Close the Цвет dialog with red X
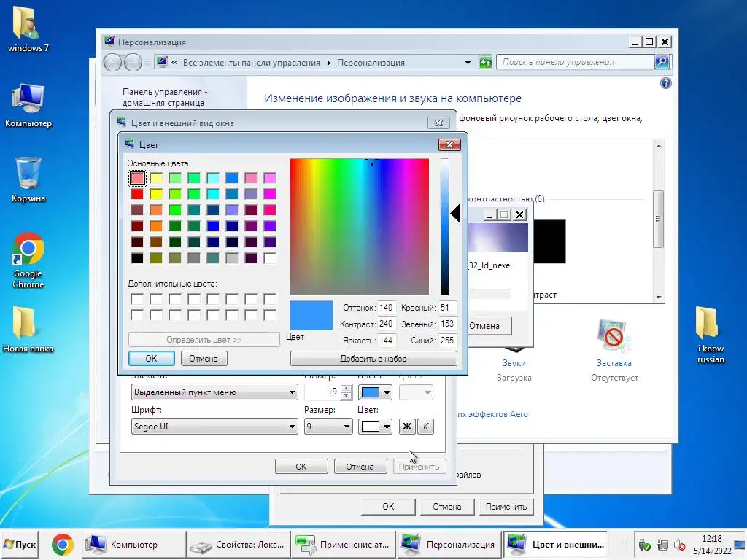 pyautogui.click(x=449, y=145)
